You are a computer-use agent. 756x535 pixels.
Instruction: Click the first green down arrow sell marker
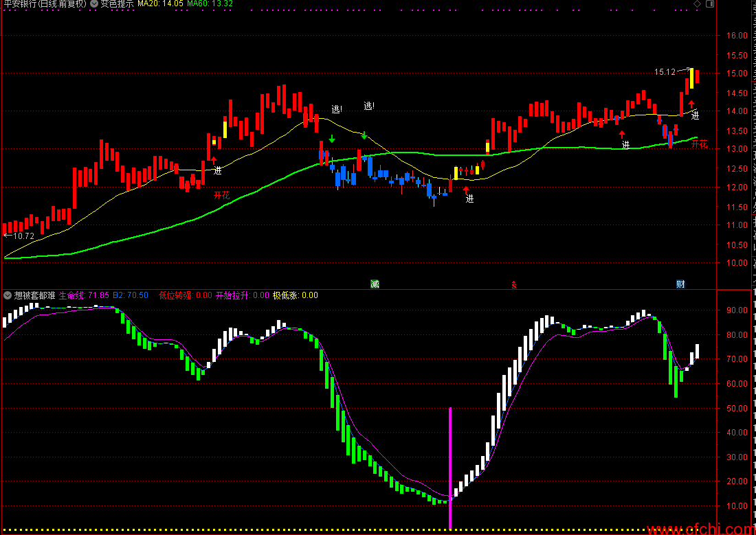click(332, 138)
